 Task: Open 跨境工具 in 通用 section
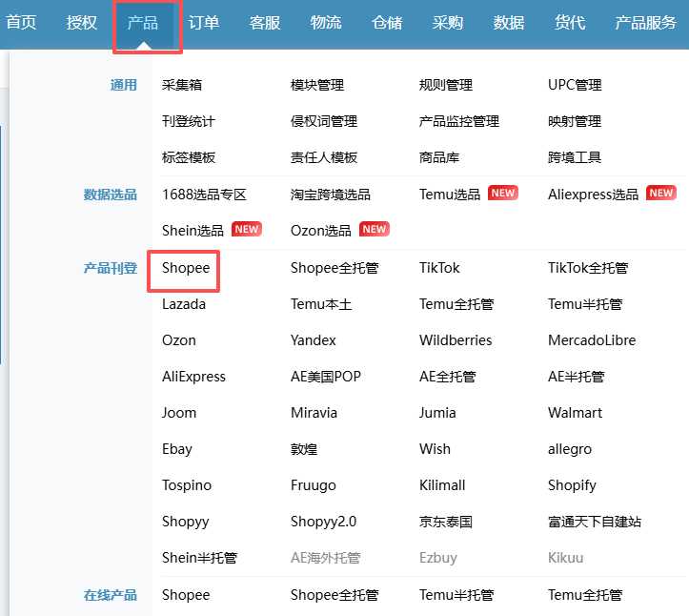pyautogui.click(x=575, y=157)
